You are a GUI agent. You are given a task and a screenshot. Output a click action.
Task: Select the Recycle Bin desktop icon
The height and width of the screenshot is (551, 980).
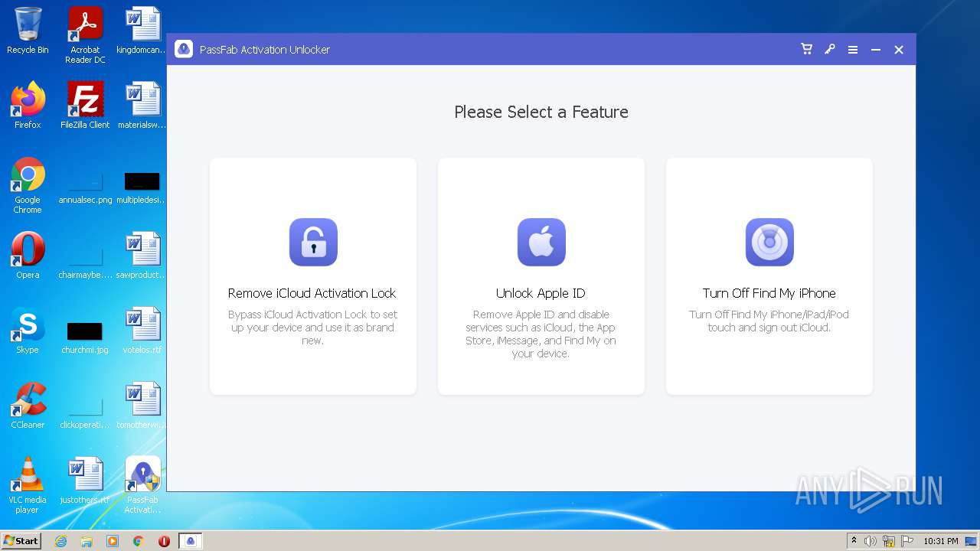[28, 31]
